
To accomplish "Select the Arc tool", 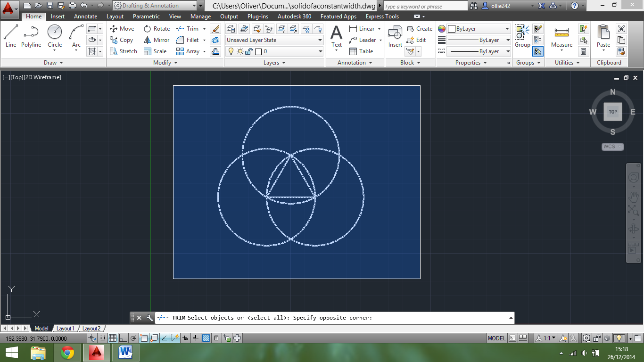I will (x=76, y=36).
